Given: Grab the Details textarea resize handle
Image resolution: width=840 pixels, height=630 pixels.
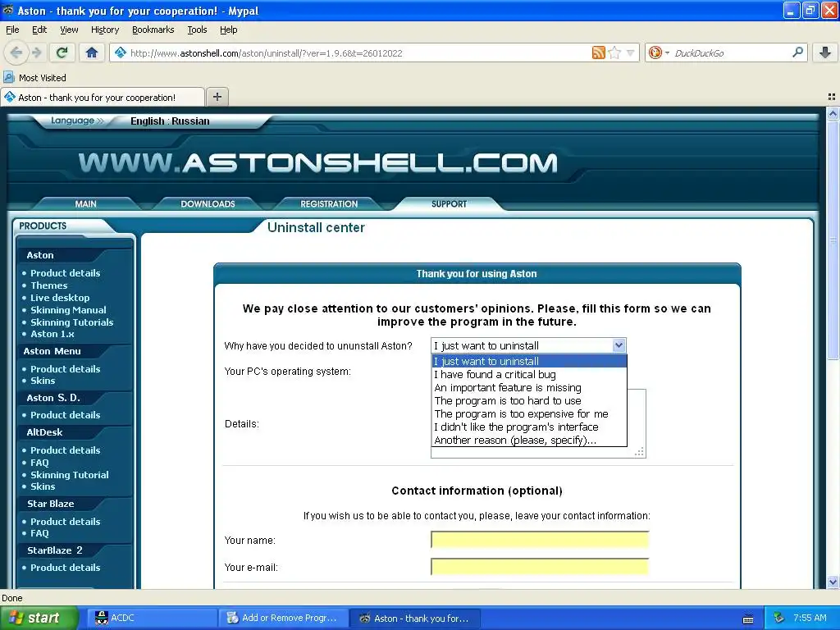Looking at the screenshot, I should 639,452.
